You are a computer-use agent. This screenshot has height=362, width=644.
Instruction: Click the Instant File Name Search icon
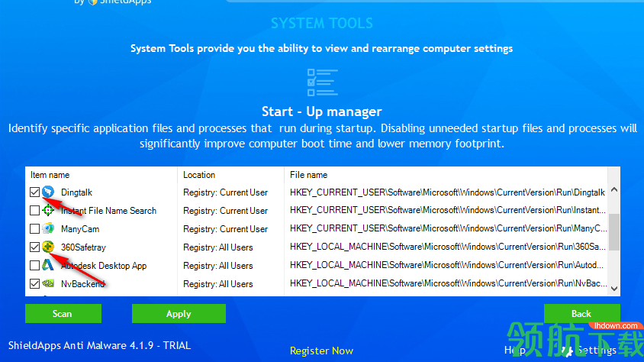pos(48,210)
